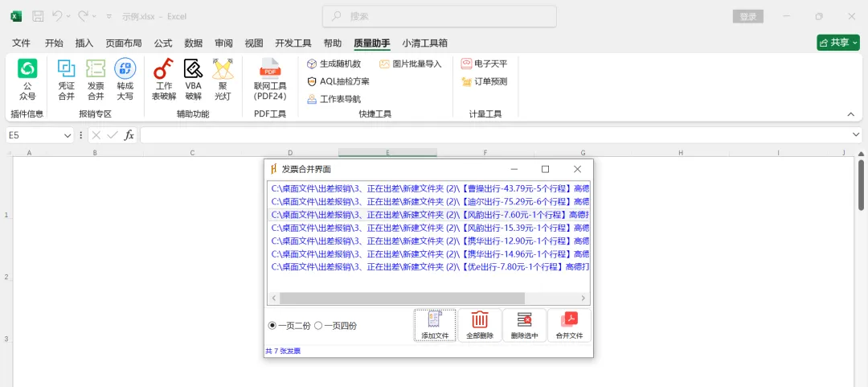Select the 携华出行-14.96元 file row
The height and width of the screenshot is (387, 868).
pyautogui.click(x=429, y=254)
